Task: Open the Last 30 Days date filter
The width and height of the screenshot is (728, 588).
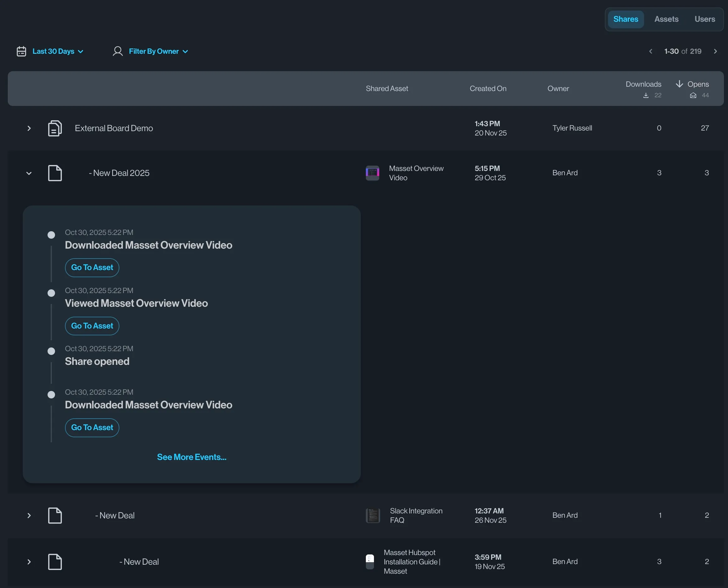Action: coord(53,51)
